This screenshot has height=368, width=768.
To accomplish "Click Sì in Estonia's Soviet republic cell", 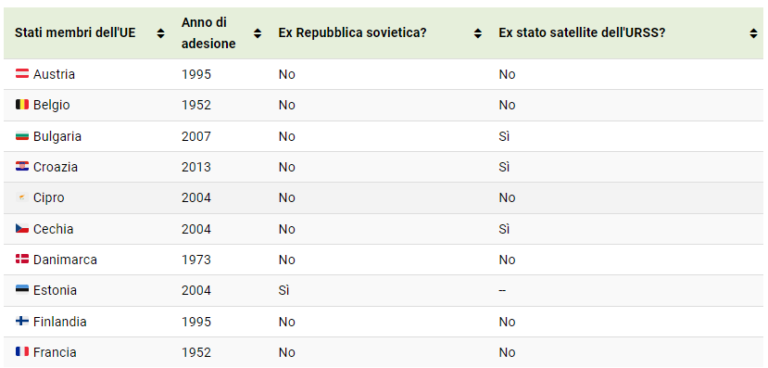I will tap(284, 290).
